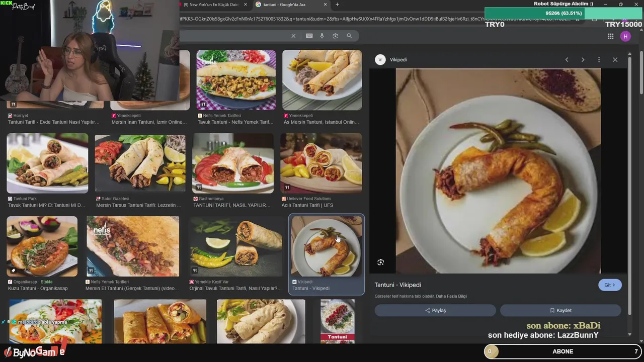Open the Gastromanya TANTUNİ TARİFİ image
This screenshot has width=644, height=362.
point(233,163)
